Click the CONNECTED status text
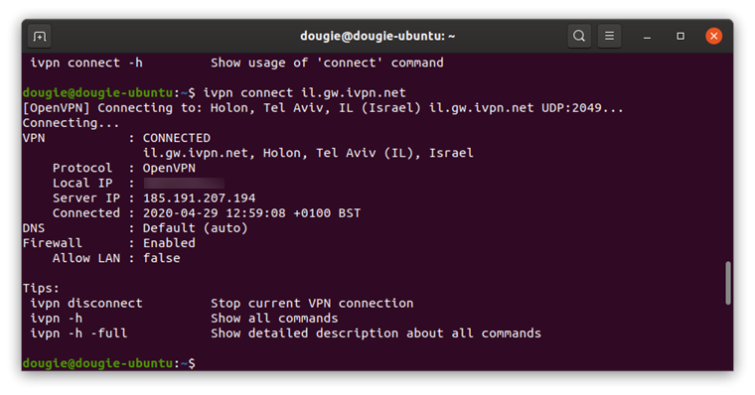Image resolution: width=755 pixels, height=395 pixels. click(x=176, y=138)
